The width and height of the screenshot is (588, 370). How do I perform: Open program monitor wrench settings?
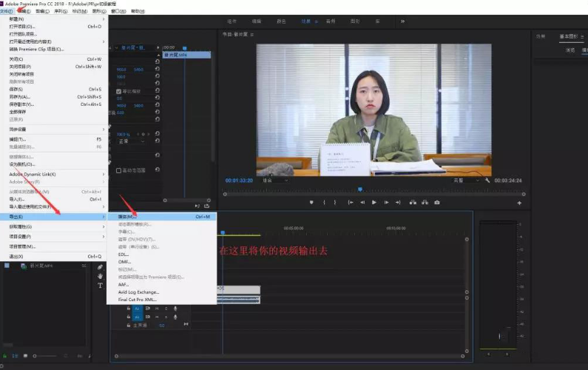click(487, 181)
